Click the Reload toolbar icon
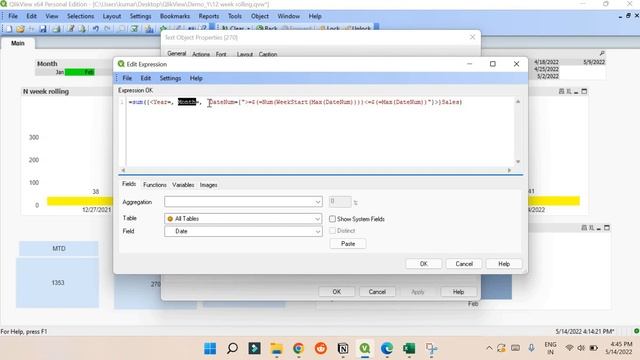Viewport: 640px width, 360px height. [x=82, y=29]
